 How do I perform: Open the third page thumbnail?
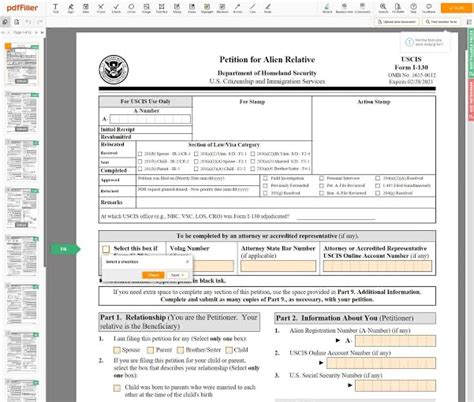tap(22, 160)
